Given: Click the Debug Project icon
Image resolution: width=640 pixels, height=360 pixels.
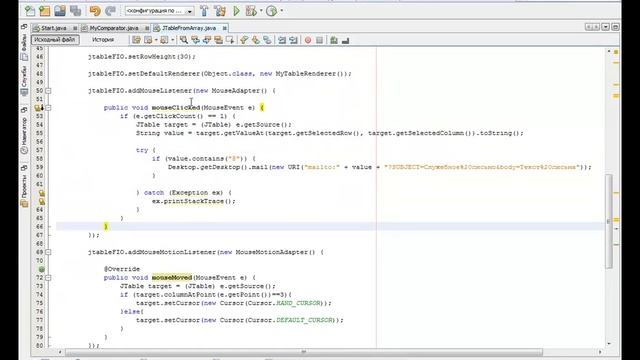Looking at the screenshot, I should pyautogui.click(x=251, y=11).
